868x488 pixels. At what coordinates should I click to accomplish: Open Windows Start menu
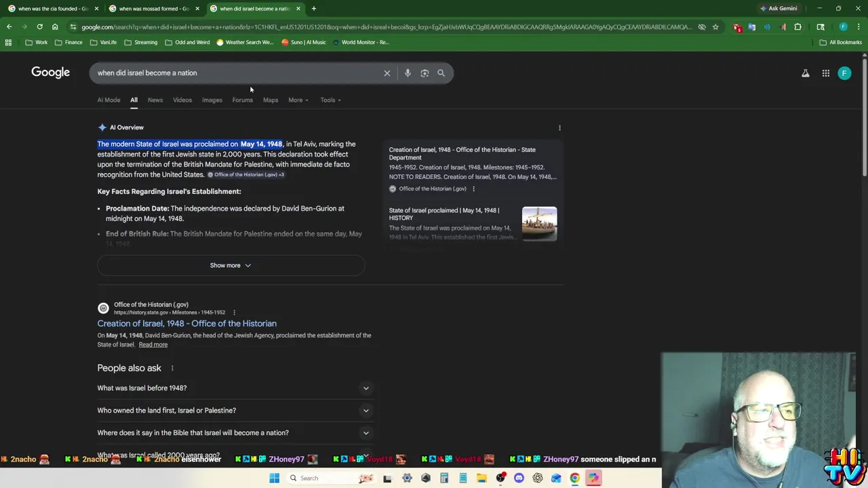point(274,478)
